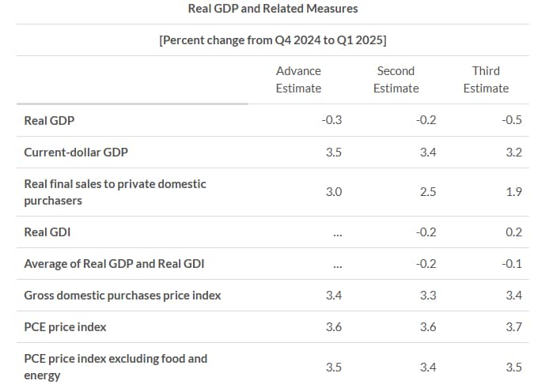Viewport: 553px width, 392px height.
Task: Click the Real GDP row label
Action: click(49, 121)
